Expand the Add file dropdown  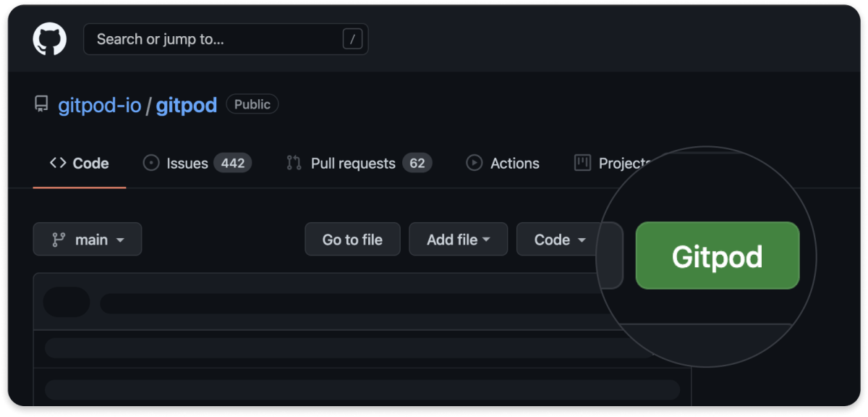point(458,239)
